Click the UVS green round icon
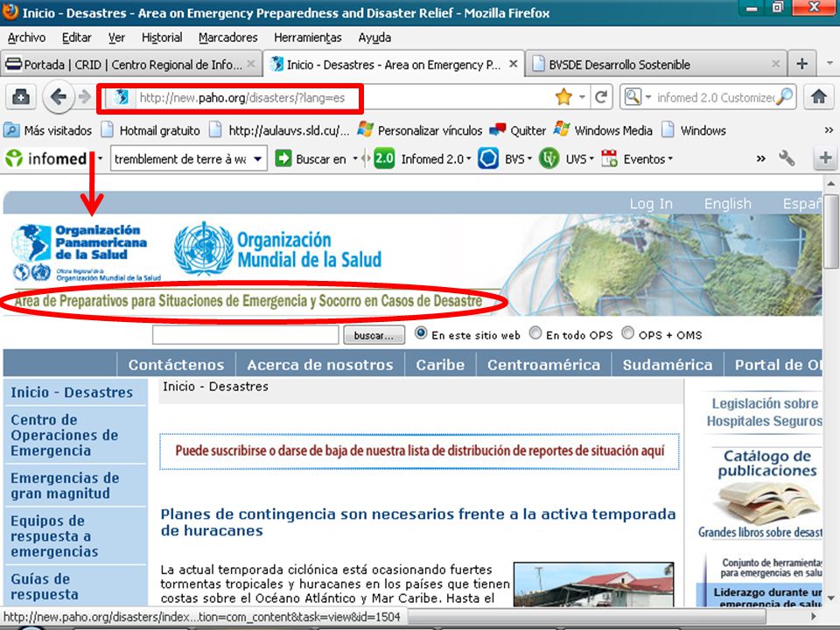The height and width of the screenshot is (630, 840). (x=549, y=158)
